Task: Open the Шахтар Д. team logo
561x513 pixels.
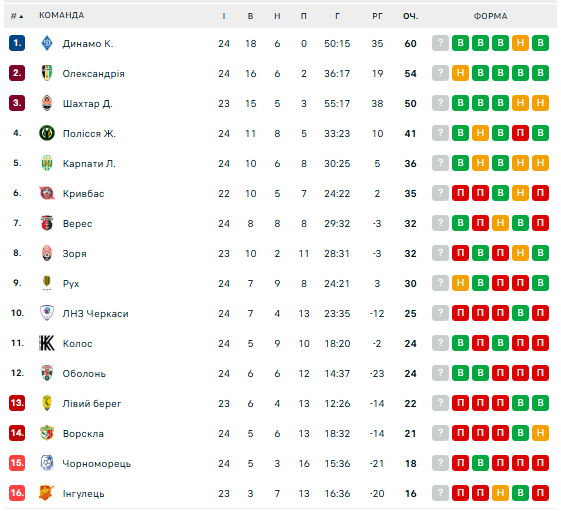Action: 47,103
